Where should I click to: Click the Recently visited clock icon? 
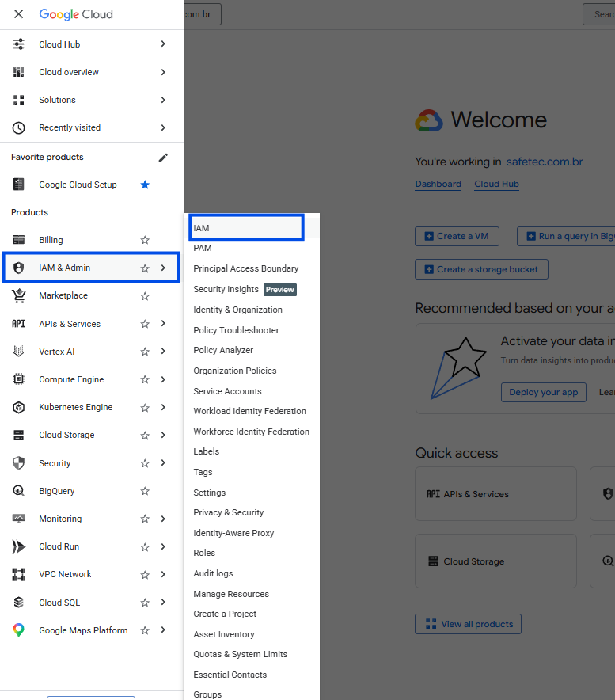19,127
